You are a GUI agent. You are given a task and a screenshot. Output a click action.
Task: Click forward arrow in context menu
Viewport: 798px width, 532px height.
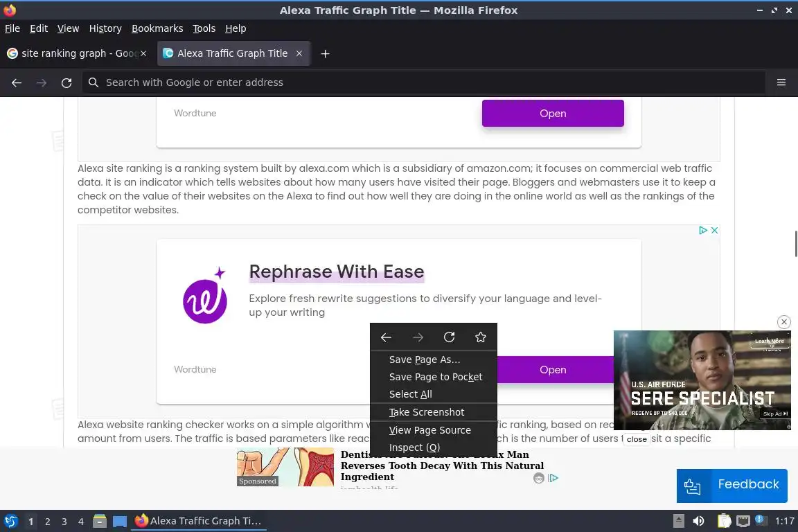click(418, 337)
